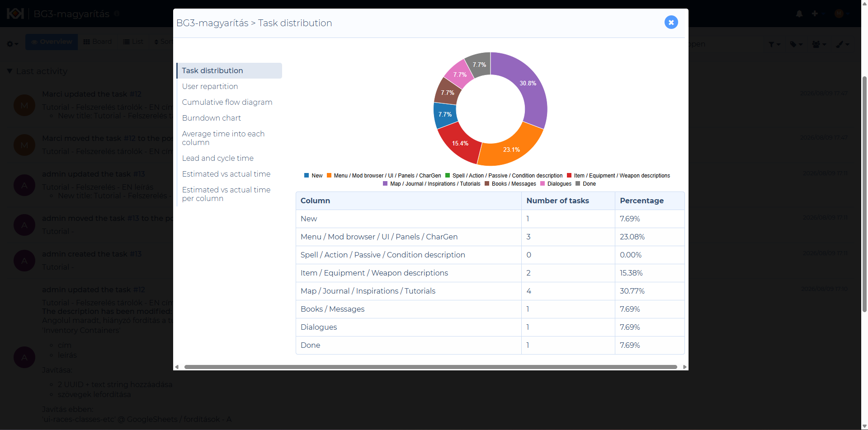
Task: Click the purple Map / Journal legend swatch
Action: (x=385, y=184)
